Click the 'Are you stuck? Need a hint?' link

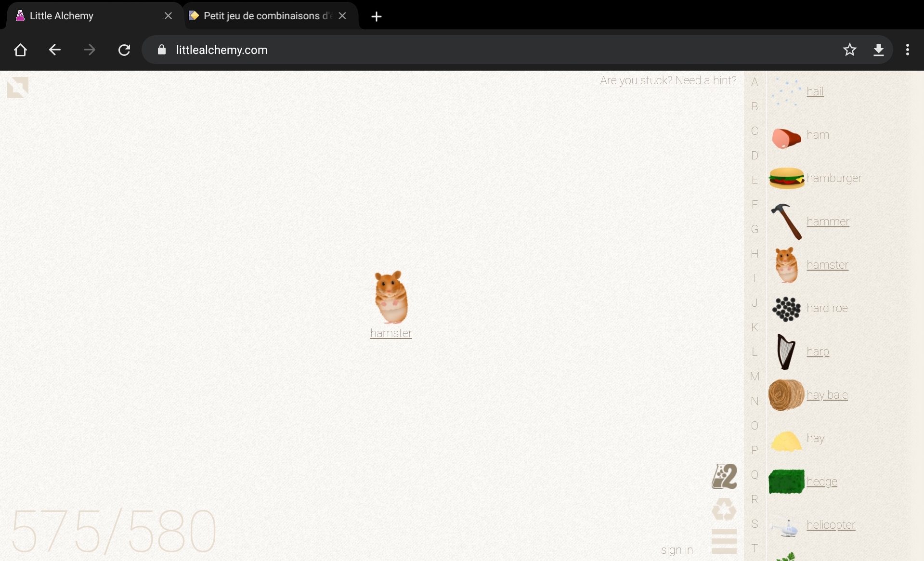(668, 80)
